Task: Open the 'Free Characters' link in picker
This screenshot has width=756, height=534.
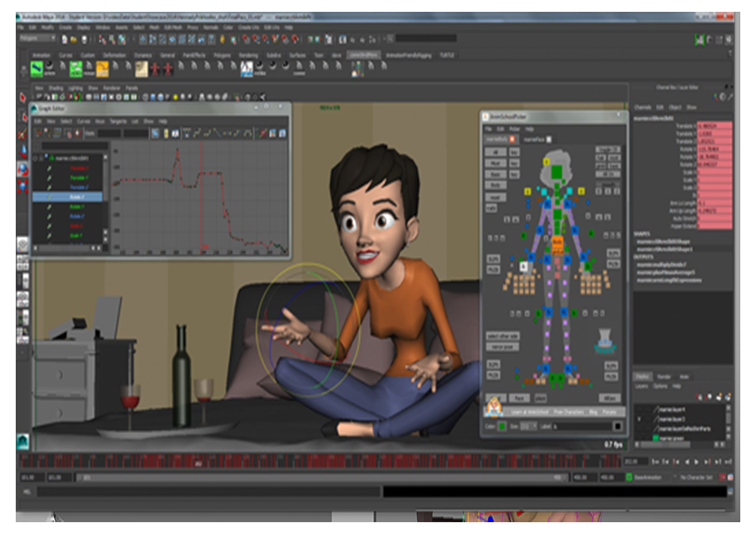Action: [x=569, y=412]
